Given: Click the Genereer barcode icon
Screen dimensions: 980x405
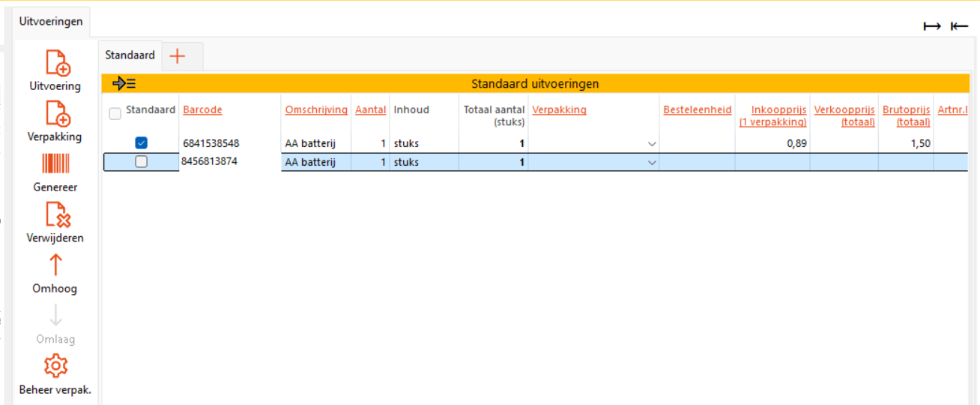Looking at the screenshot, I should coord(55,164).
